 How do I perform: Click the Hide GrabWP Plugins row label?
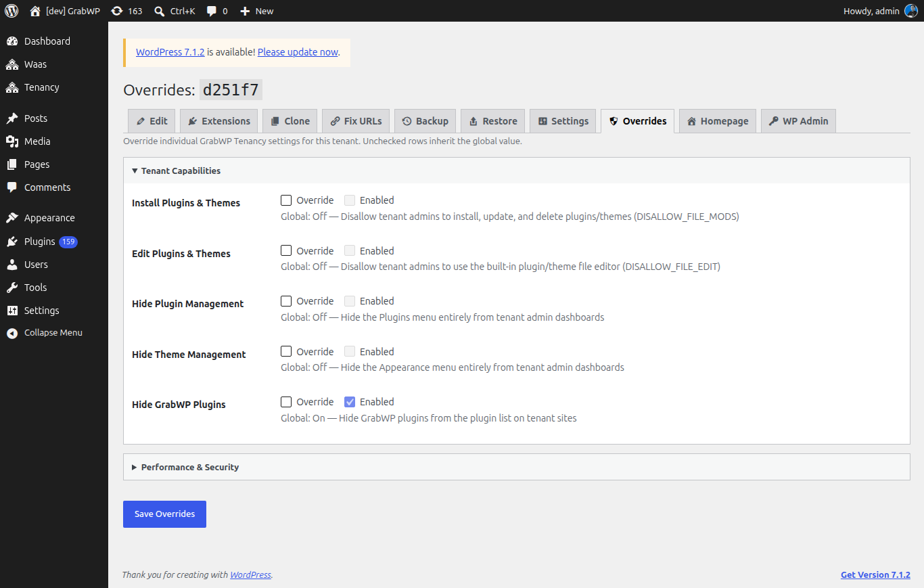click(x=179, y=405)
